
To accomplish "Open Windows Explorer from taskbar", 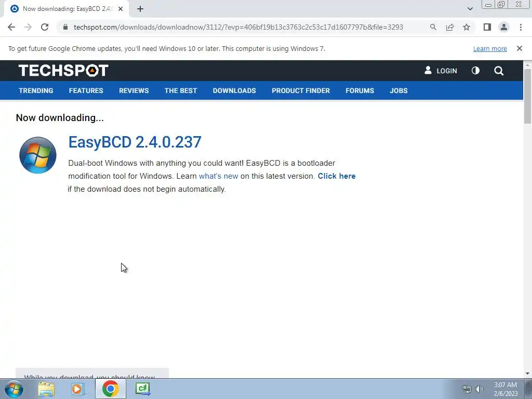I will [46, 389].
